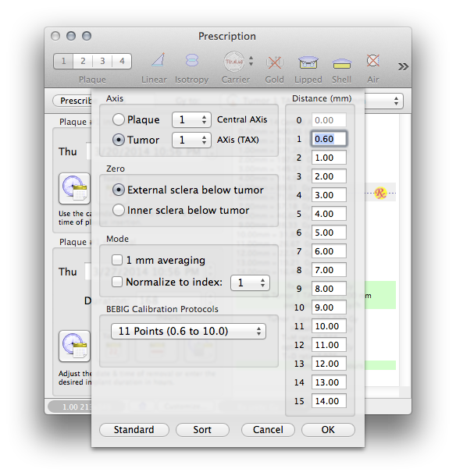Viewport: 456px width, 476px height.
Task: Select Inner sclera below tumor option
Action: tap(119, 210)
